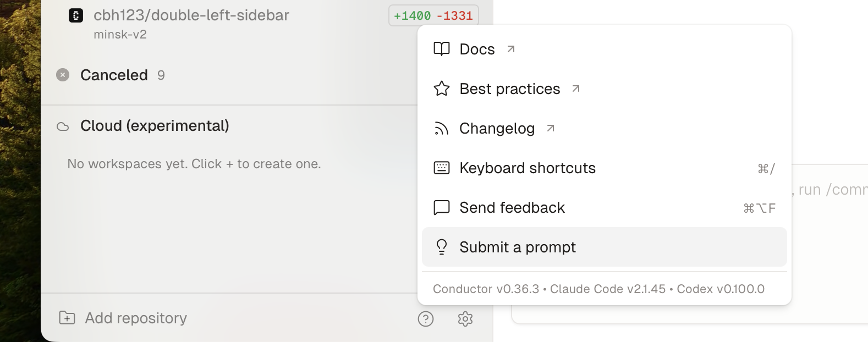Select Changelog from the help menu
This screenshot has width=868, height=342.
point(497,128)
